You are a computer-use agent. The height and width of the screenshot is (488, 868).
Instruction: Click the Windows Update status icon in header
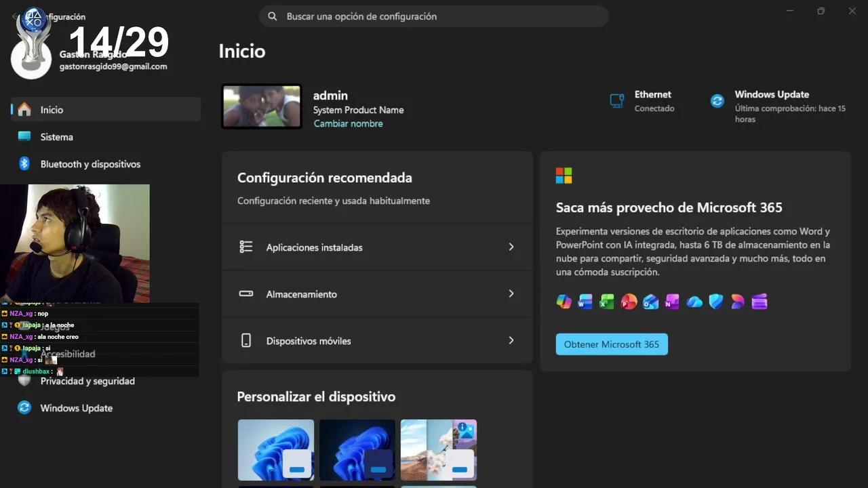tap(717, 101)
